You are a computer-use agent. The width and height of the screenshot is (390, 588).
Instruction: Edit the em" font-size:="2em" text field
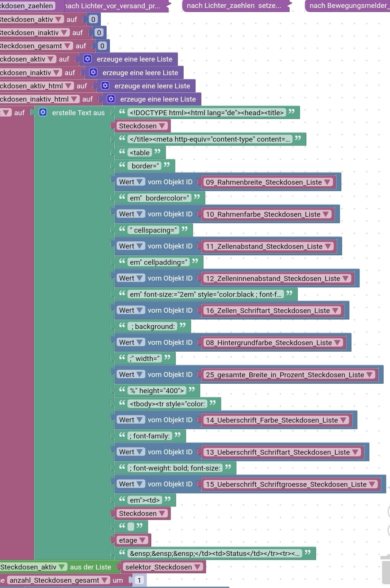pyautogui.click(x=206, y=294)
